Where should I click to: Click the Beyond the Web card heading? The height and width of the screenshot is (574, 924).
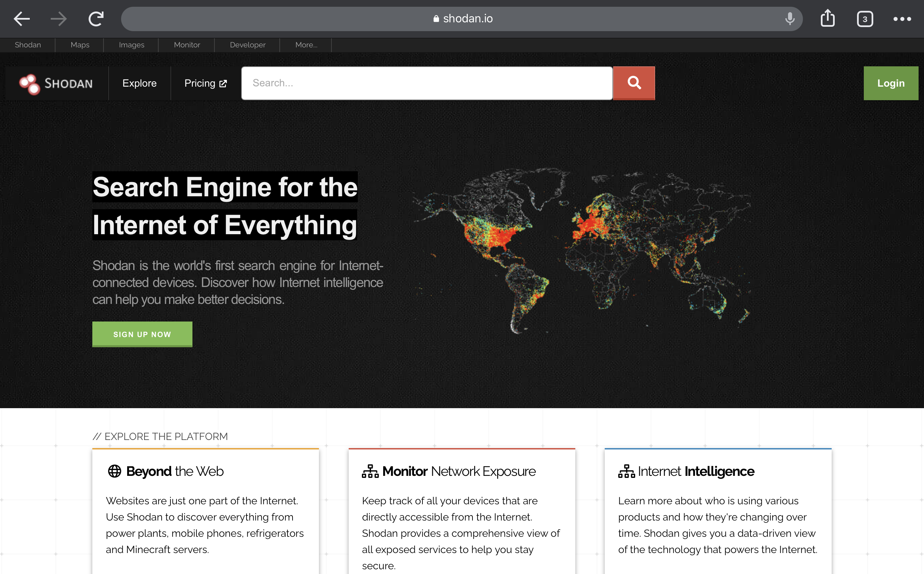click(x=175, y=471)
